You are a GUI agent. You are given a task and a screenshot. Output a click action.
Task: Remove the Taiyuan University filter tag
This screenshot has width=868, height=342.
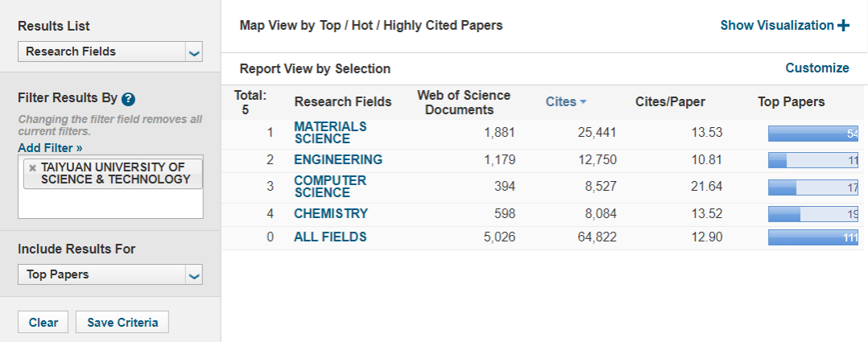tap(32, 167)
